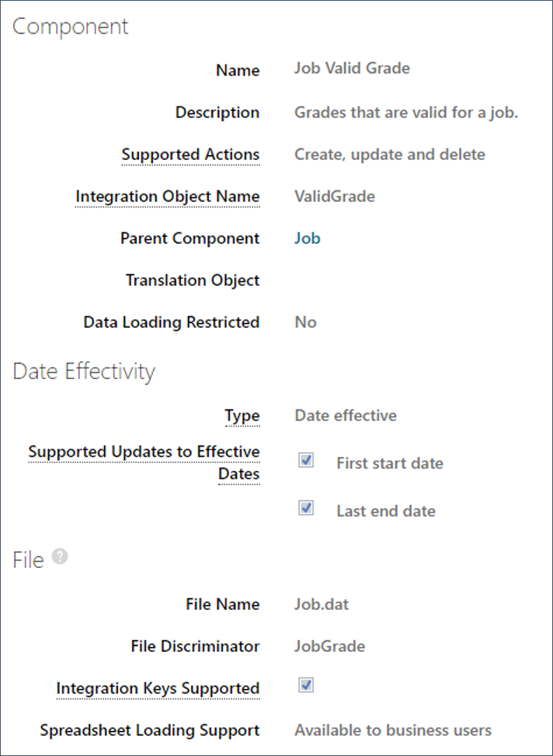Select the Component section header

point(71,26)
